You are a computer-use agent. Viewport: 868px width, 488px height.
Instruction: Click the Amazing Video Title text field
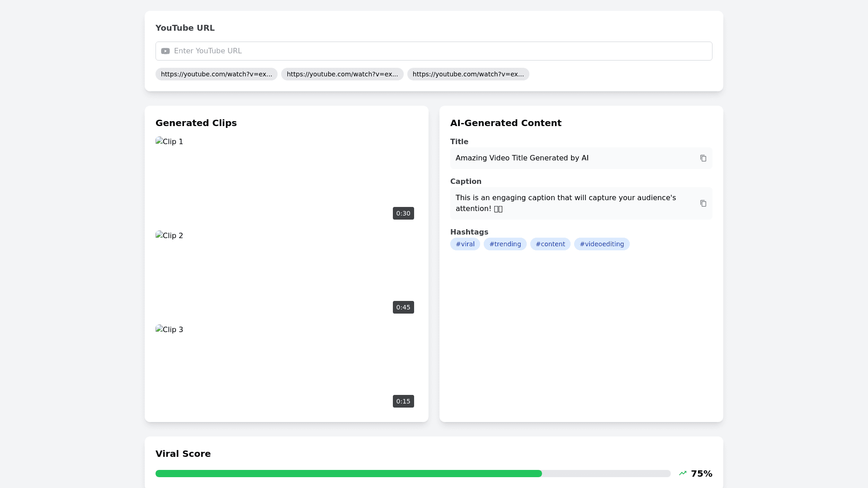522,158
